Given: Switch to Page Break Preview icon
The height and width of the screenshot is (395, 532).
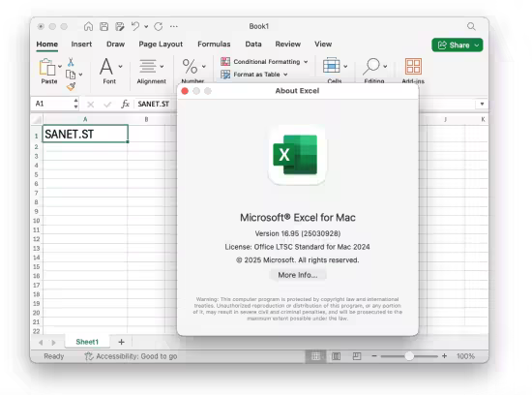Looking at the screenshot, I should 357,356.
